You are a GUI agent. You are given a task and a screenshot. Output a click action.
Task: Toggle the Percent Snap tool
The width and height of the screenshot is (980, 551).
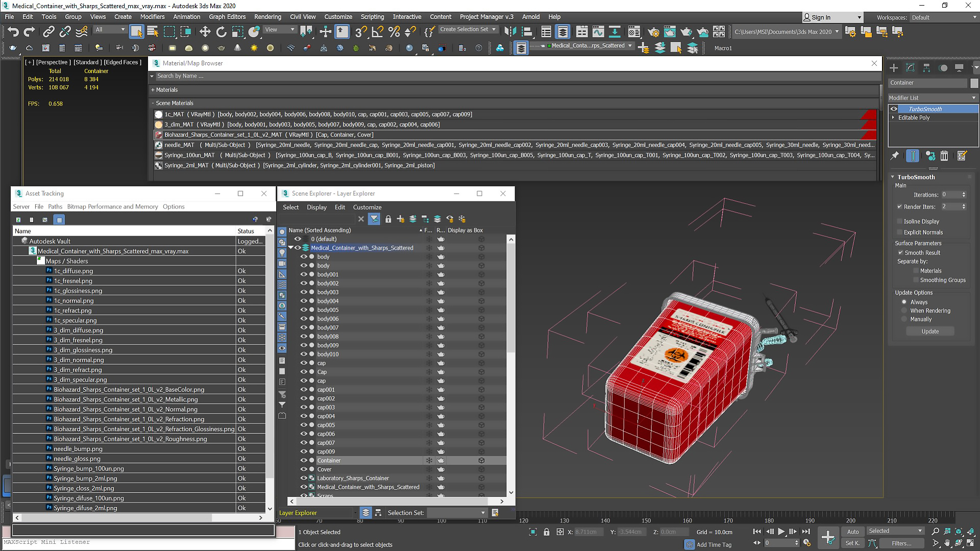coord(394,32)
